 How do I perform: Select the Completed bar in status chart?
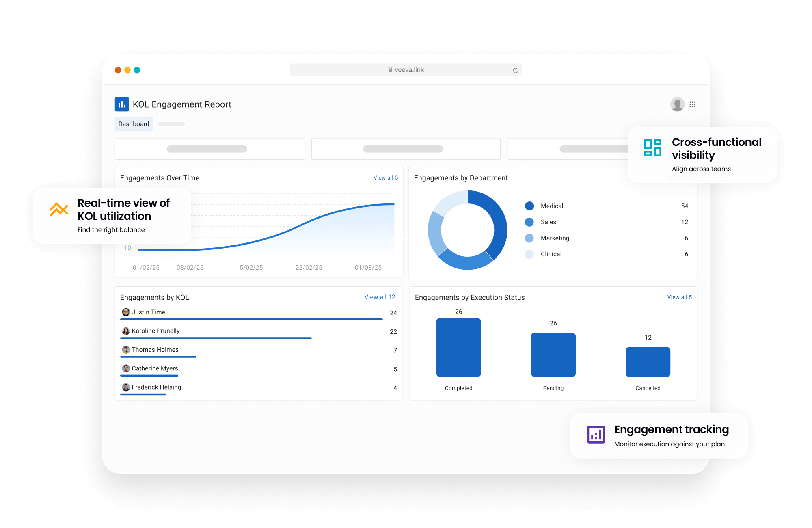point(458,347)
